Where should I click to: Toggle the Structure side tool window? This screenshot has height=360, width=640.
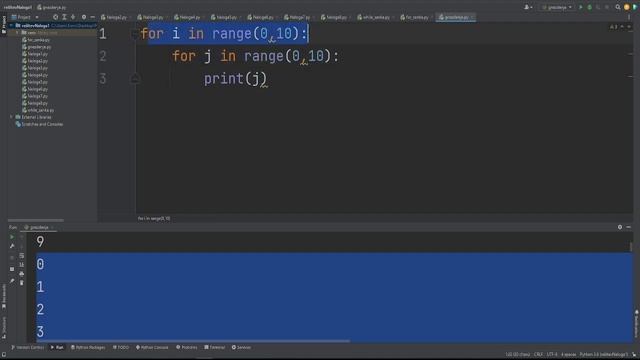click(x=4, y=327)
